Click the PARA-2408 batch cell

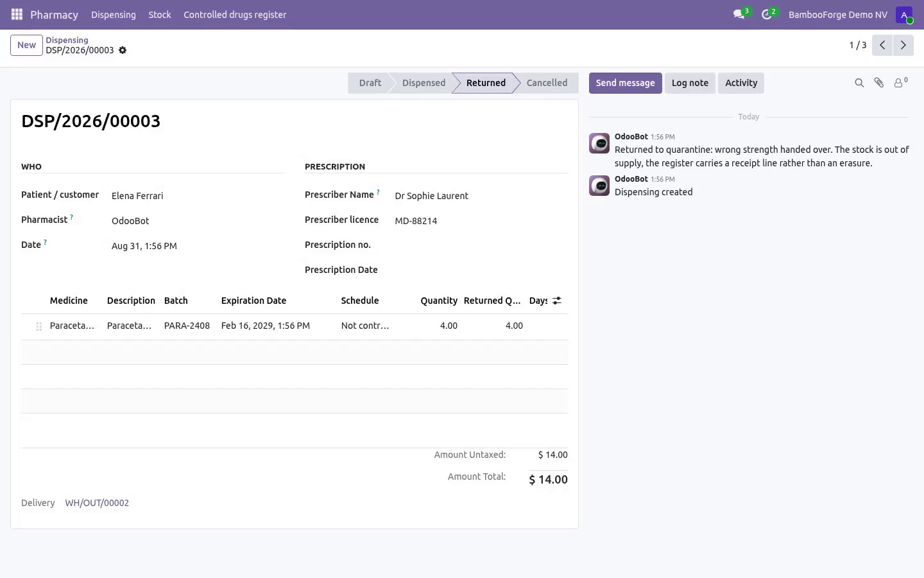pos(187,326)
